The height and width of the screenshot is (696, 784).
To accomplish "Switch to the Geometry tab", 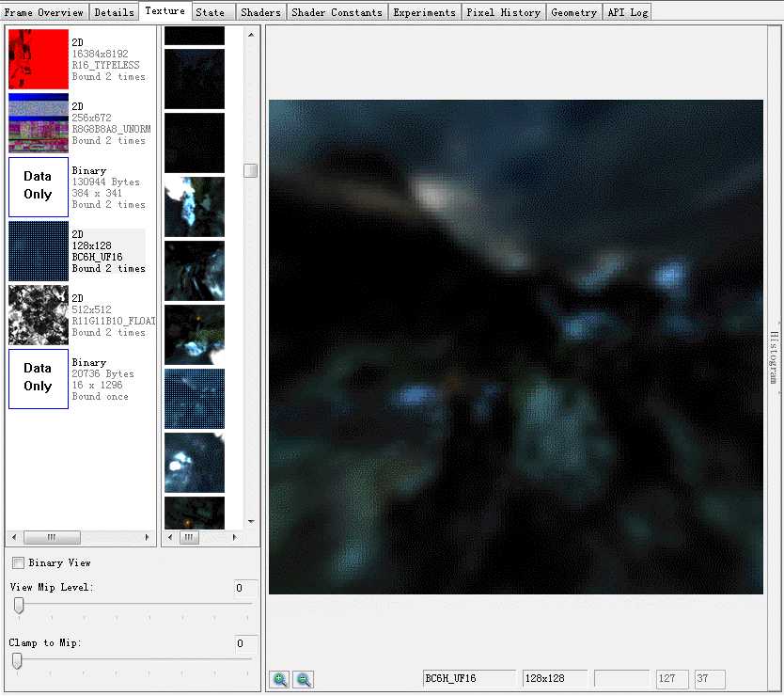I will (574, 12).
